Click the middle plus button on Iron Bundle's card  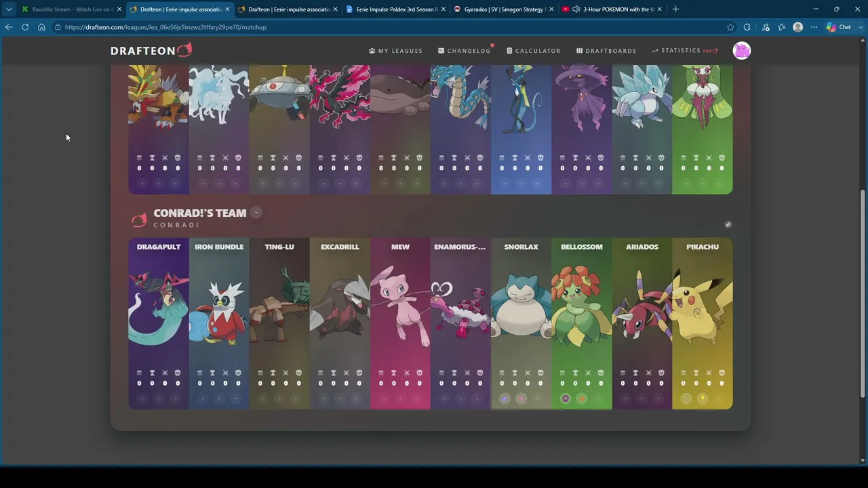pos(219,399)
